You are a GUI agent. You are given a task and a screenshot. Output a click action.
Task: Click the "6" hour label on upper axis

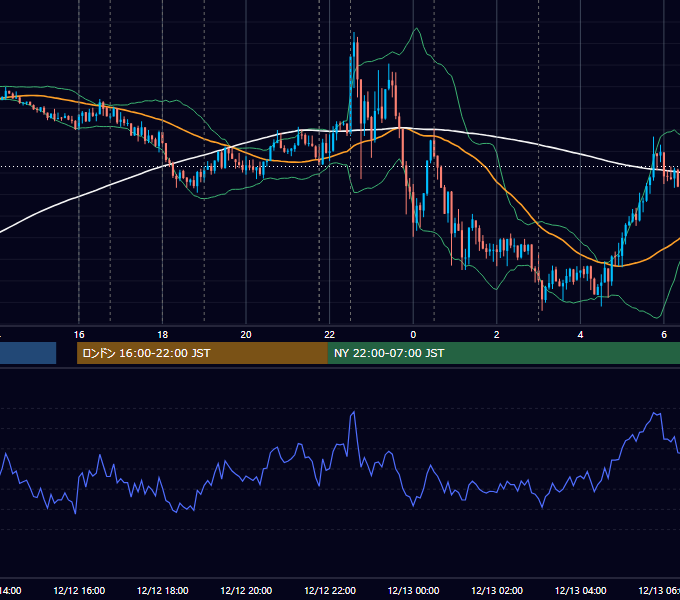[x=664, y=335]
